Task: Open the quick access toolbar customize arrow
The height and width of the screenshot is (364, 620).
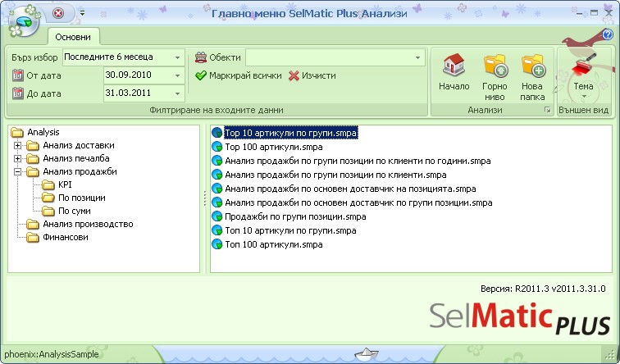Action: click(x=82, y=13)
